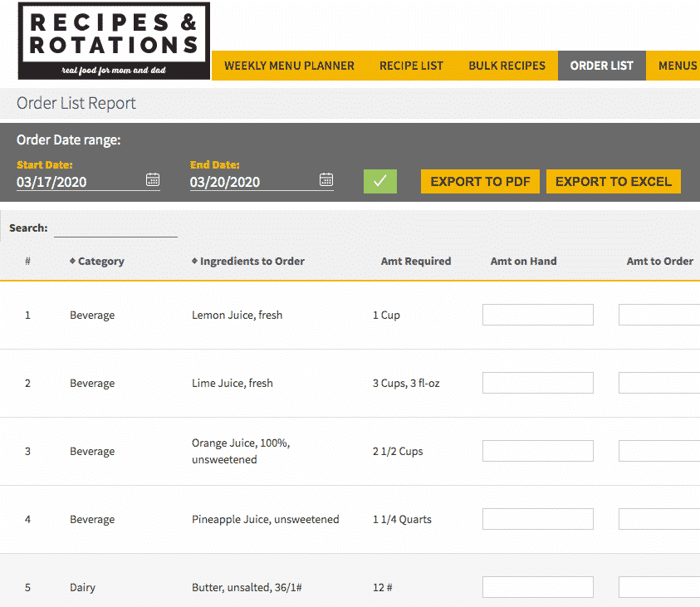Click the Start Date field 03/17/2020

pos(80,182)
